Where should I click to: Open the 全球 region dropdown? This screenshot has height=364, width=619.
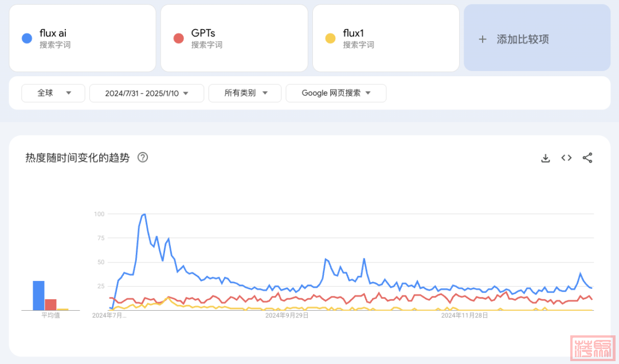pyautogui.click(x=53, y=93)
